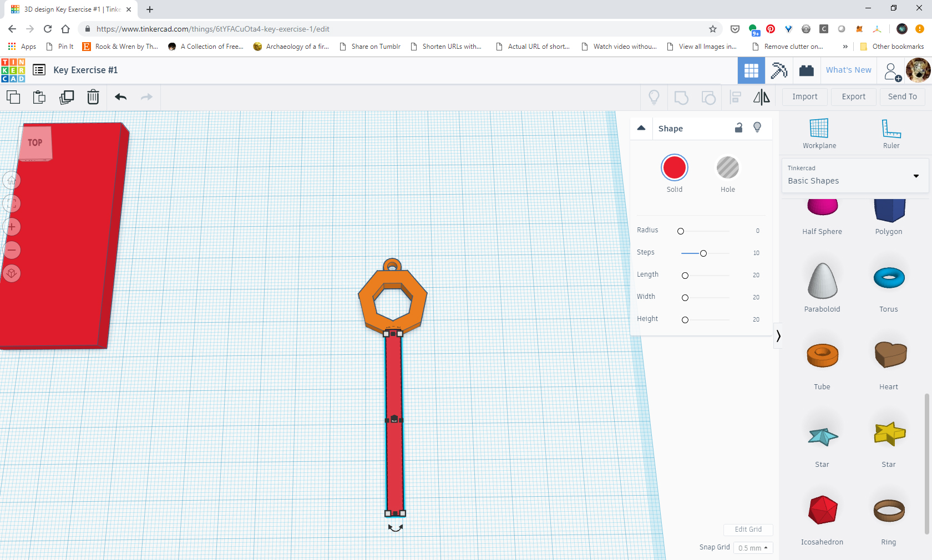Collapse the Shape panel

coord(641,128)
